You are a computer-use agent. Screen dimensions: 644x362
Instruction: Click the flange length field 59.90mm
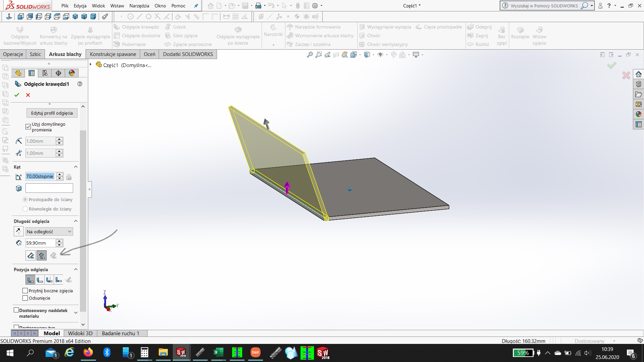tap(40, 243)
